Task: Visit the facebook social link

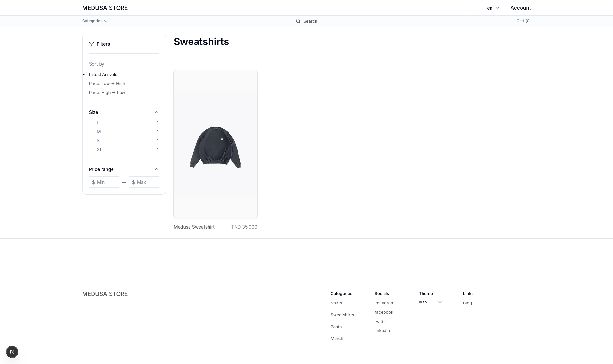Action: 384,312
